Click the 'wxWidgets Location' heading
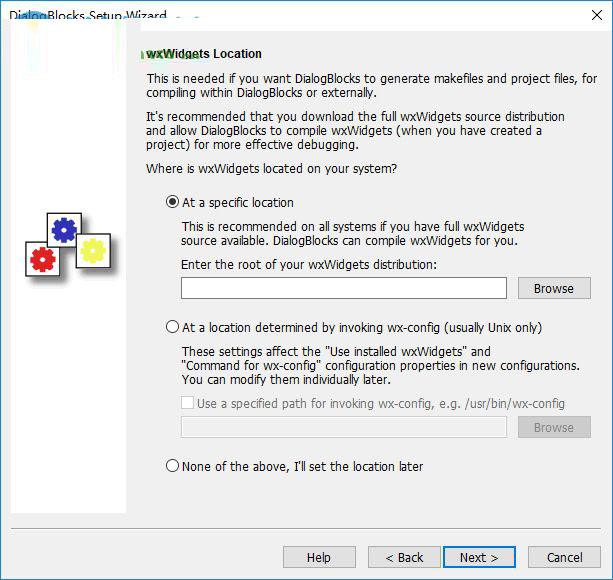 click(204, 54)
